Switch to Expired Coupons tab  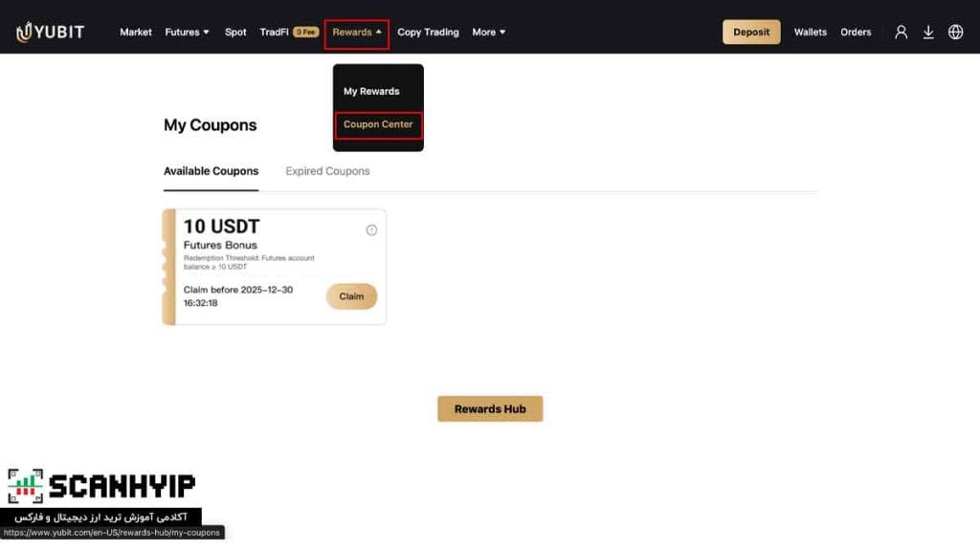point(327,171)
